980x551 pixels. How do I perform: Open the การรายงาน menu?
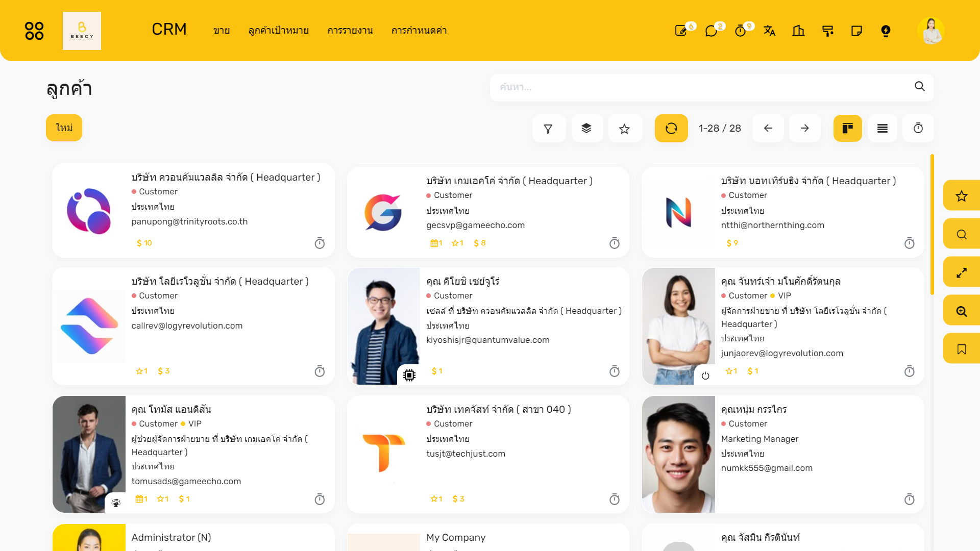click(x=350, y=31)
